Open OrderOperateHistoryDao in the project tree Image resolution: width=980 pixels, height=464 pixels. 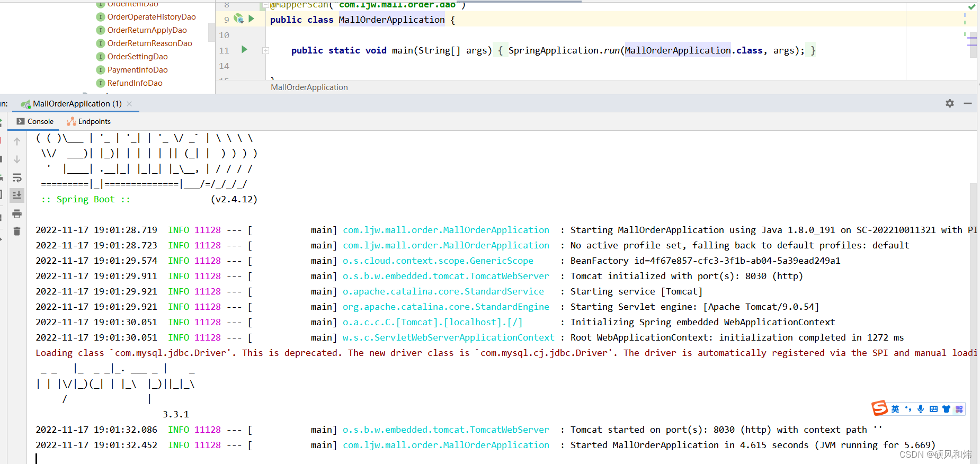152,17
